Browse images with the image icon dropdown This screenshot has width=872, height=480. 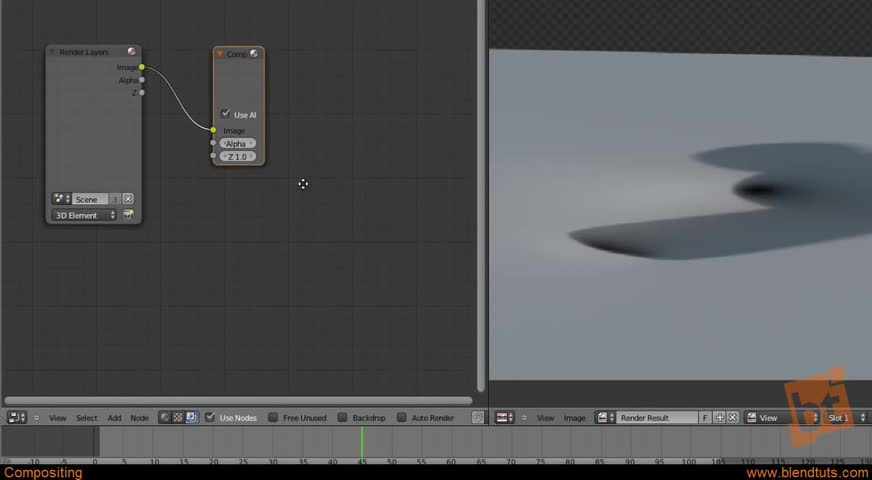pos(605,417)
